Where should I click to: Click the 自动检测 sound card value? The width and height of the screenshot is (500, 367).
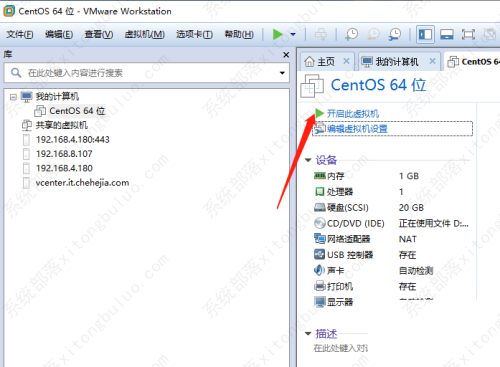coord(416,271)
